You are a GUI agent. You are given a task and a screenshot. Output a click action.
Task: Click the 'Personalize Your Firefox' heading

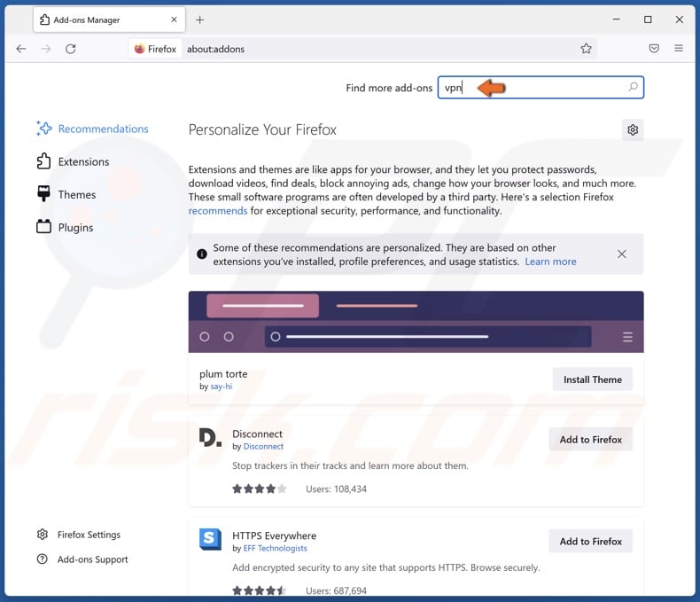pos(262,129)
